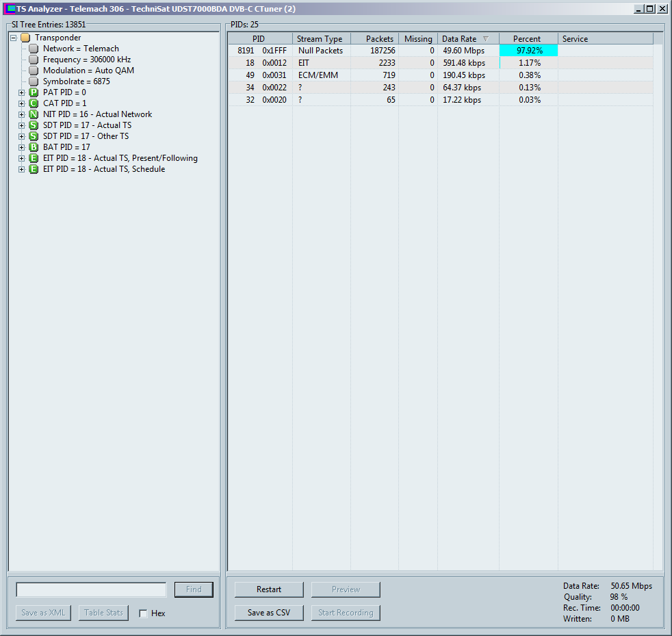The image size is (672, 636).
Task: Click the E icon for EIT Present/Following
Action: [34, 158]
